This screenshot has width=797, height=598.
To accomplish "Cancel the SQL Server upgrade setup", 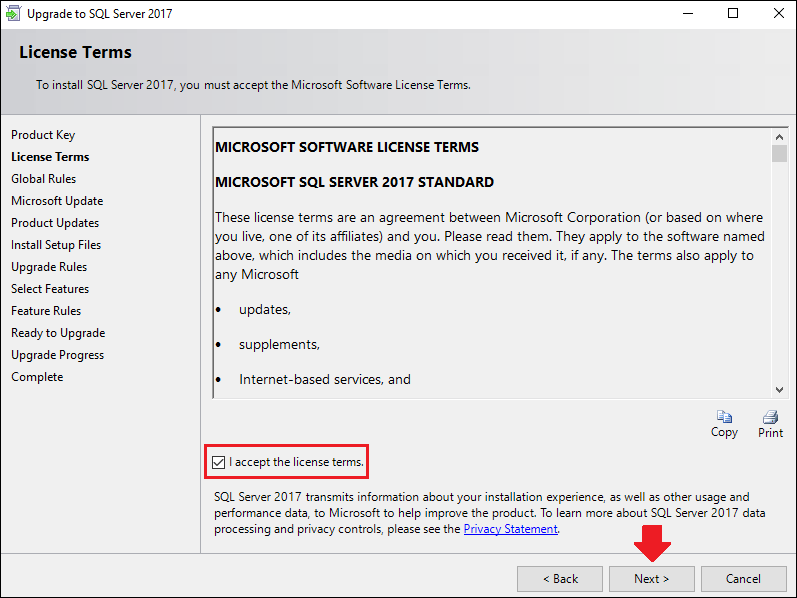I will tap(743, 579).
